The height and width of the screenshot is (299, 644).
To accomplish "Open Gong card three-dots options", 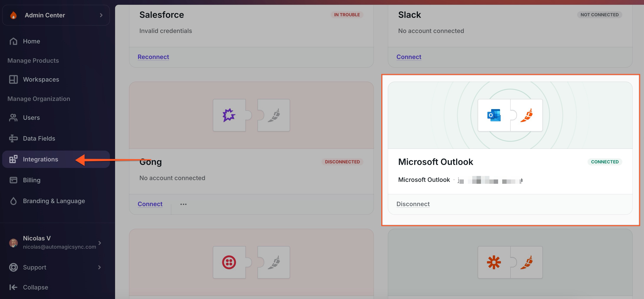I will [183, 204].
